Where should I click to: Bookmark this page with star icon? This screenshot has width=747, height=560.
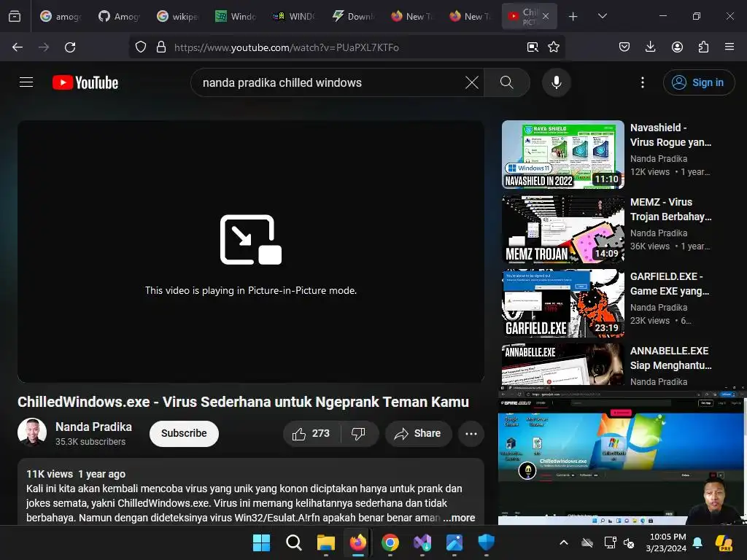(554, 47)
